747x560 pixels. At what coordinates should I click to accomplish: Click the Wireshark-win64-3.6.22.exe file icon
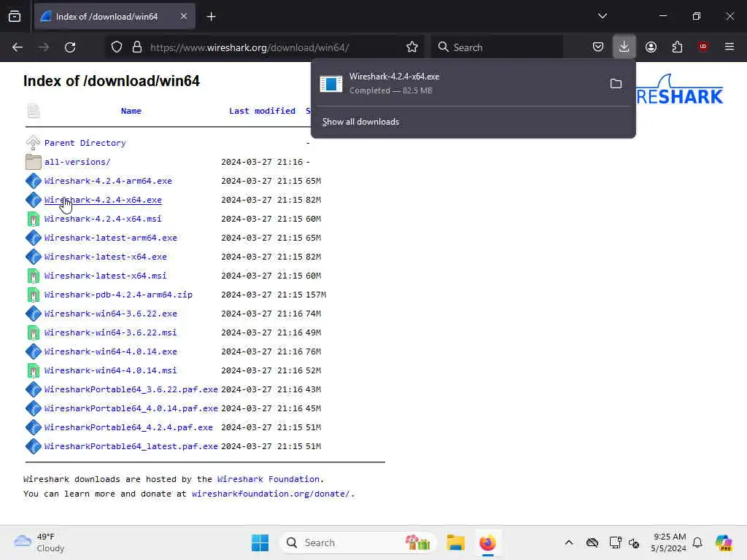[34, 314]
